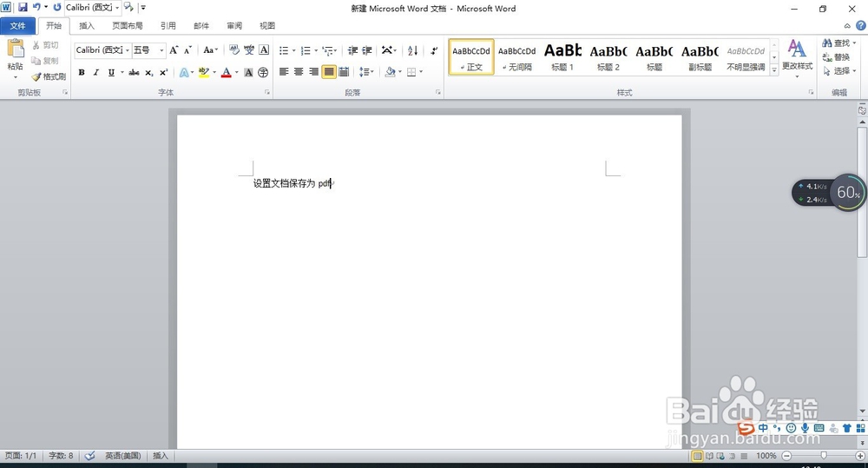868x468 pixels.
Task: Click the Enclose Characters icon
Action: pyautogui.click(x=263, y=73)
